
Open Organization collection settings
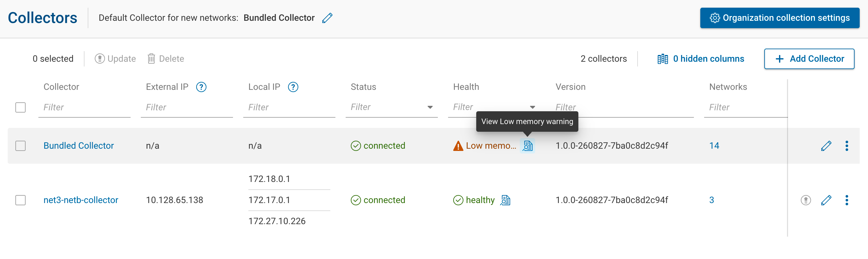pyautogui.click(x=779, y=18)
